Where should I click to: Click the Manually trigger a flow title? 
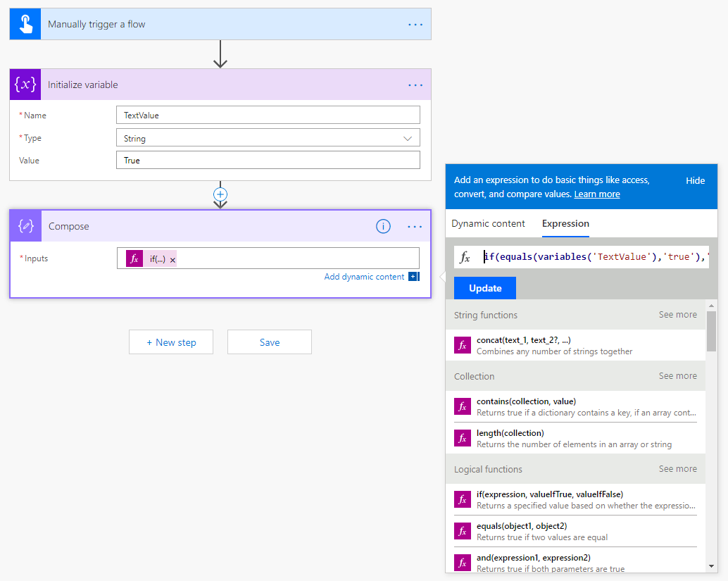click(x=96, y=24)
